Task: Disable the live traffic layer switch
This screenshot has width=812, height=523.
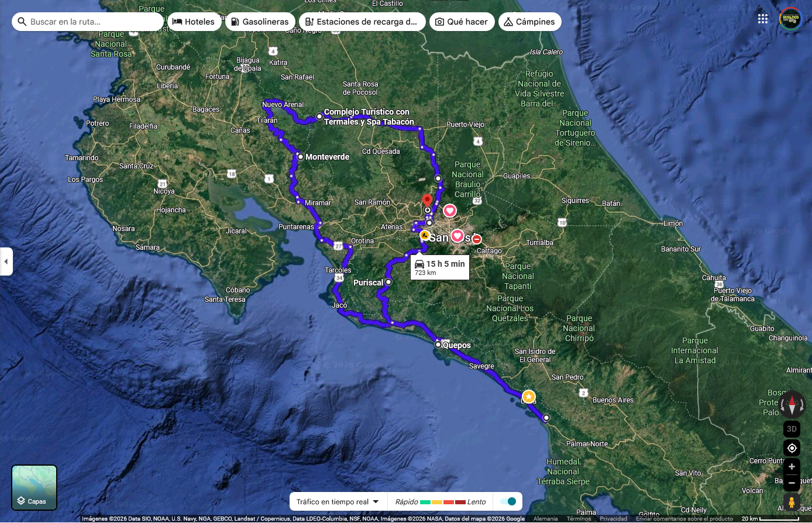Action: (x=508, y=501)
